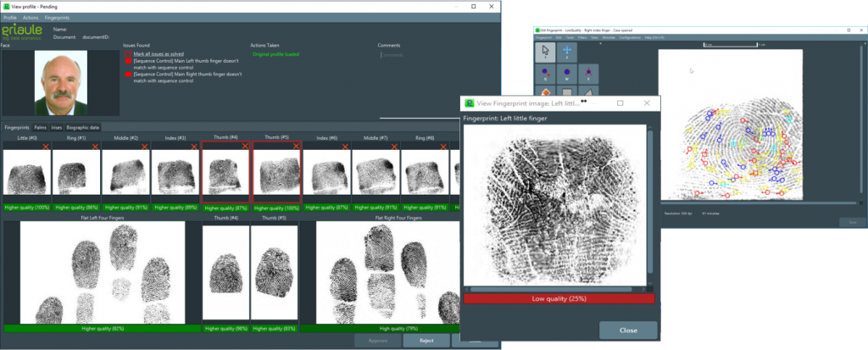
Task: Select the arrow pointer tool
Action: pyautogui.click(x=547, y=51)
